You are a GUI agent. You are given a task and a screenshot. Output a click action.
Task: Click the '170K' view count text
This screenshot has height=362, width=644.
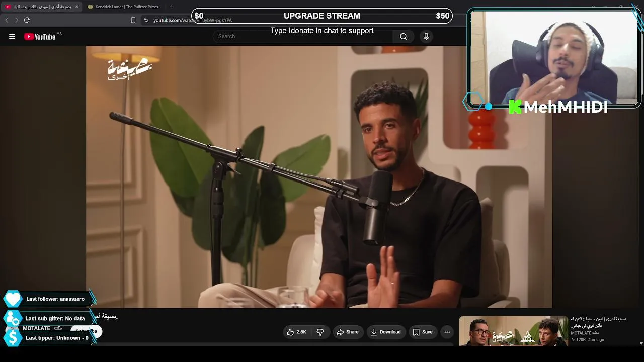581,340
